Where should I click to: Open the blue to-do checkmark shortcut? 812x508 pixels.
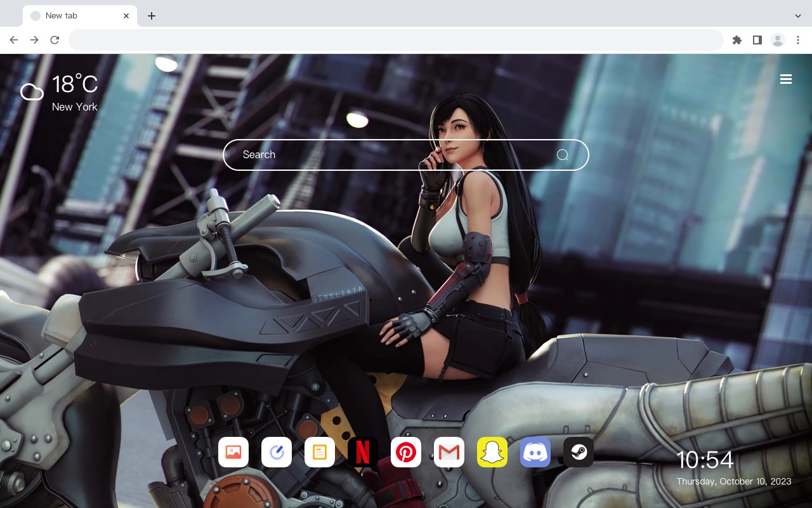[x=277, y=452]
